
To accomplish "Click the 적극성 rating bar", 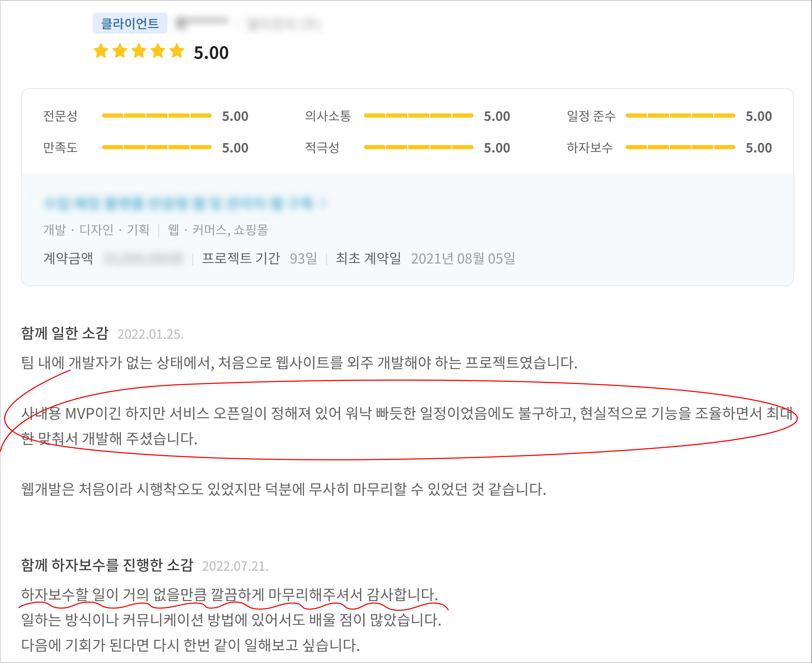I will (x=418, y=147).
